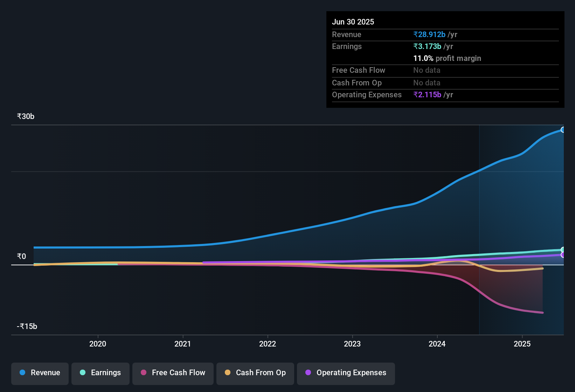575x392 pixels.
Task: Click the ₹28.912b revenue value
Action: click(x=429, y=34)
